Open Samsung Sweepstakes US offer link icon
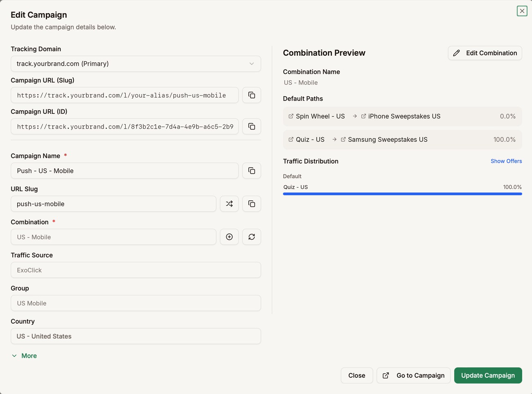The width and height of the screenshot is (532, 394). coord(343,140)
